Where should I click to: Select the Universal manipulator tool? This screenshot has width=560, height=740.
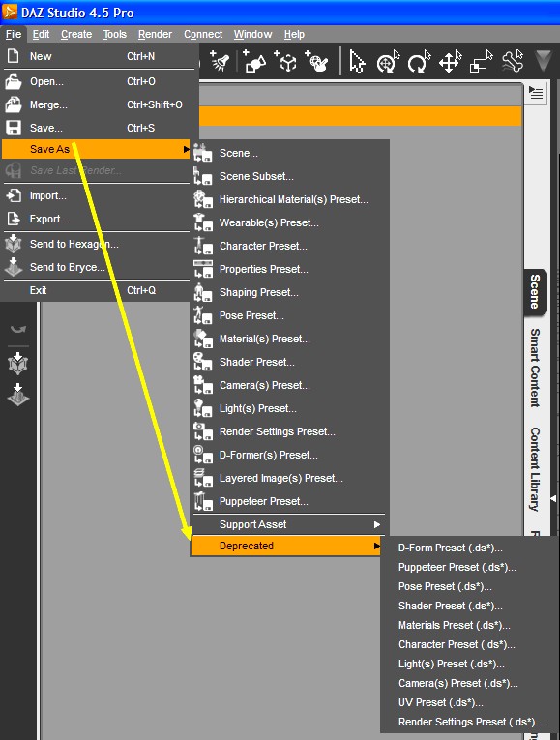pos(388,61)
